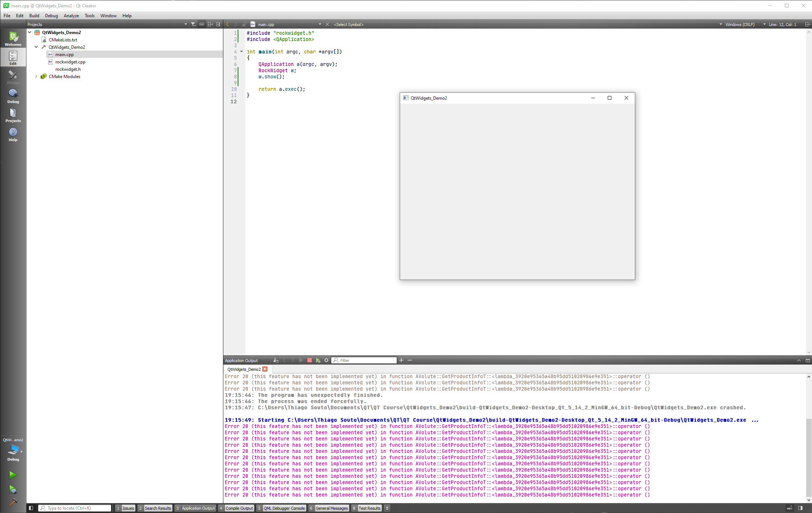Click the Type to locate field
This screenshot has width=812, height=513.
[x=75, y=508]
